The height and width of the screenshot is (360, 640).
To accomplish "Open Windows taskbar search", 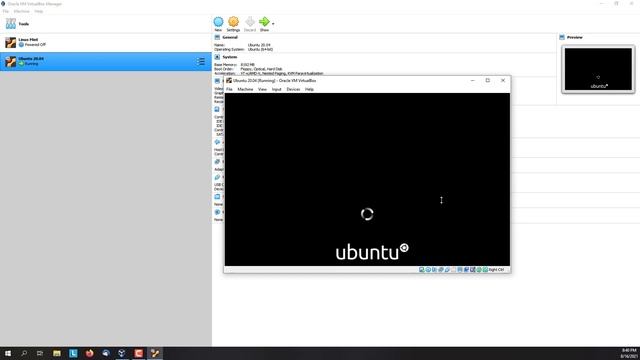I will [x=24, y=353].
